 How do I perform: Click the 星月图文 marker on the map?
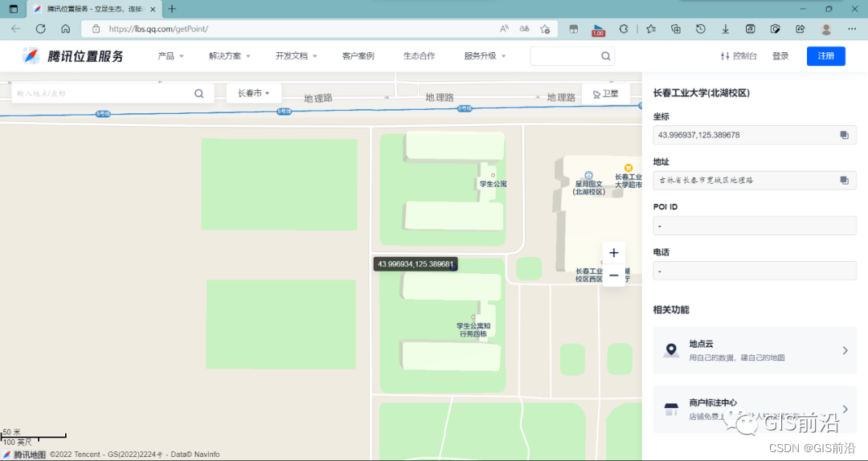588,175
